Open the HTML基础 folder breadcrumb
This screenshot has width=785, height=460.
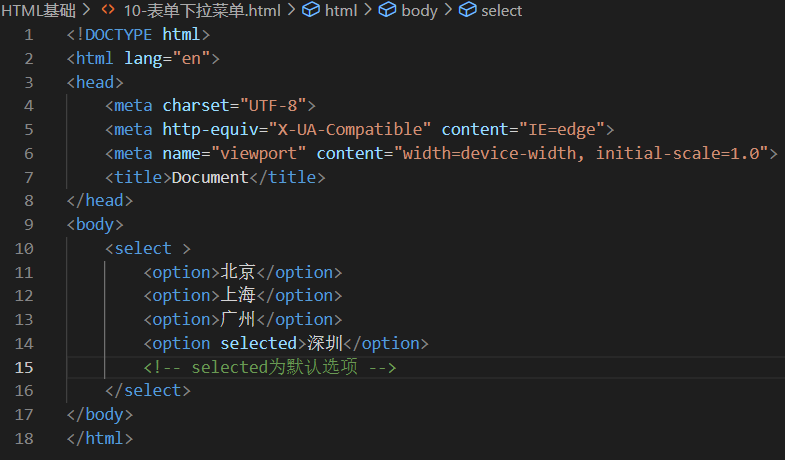[38, 11]
